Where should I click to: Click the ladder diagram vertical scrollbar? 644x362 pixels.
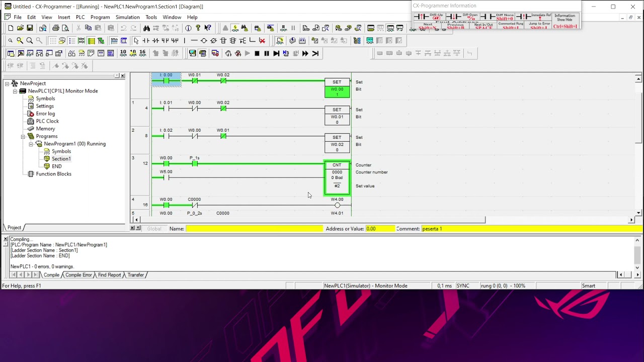pos(638,146)
